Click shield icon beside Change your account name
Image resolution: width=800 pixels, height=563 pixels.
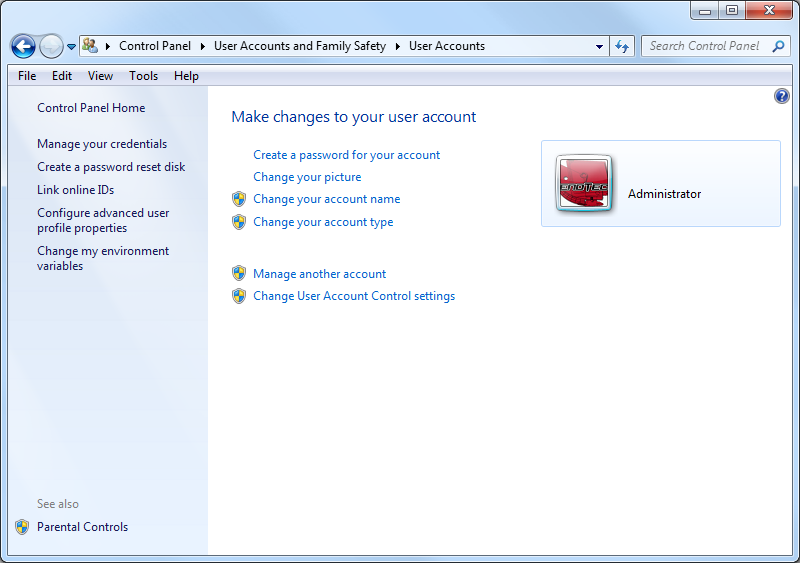click(239, 199)
